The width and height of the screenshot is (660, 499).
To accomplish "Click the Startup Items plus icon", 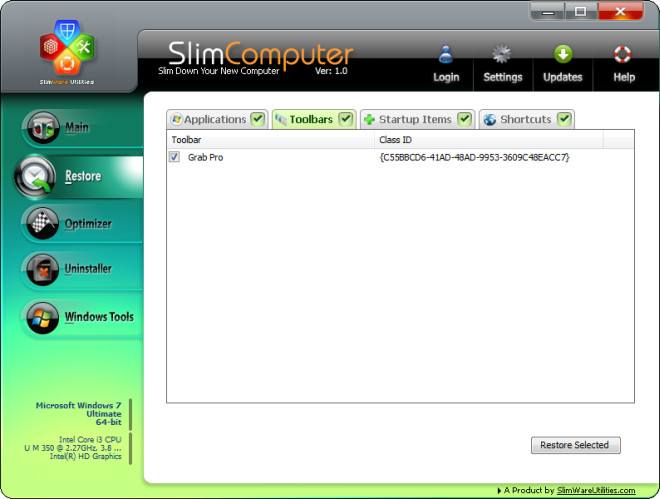I will 369,119.
